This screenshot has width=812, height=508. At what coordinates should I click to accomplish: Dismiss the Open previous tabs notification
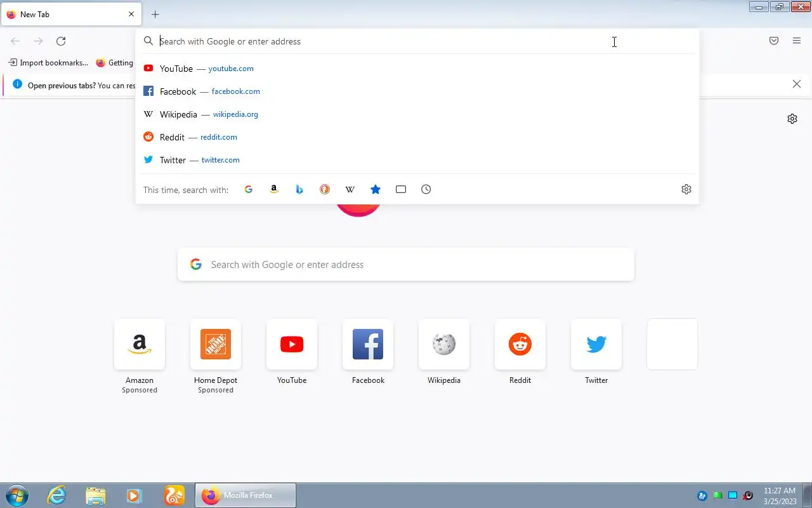point(797,84)
